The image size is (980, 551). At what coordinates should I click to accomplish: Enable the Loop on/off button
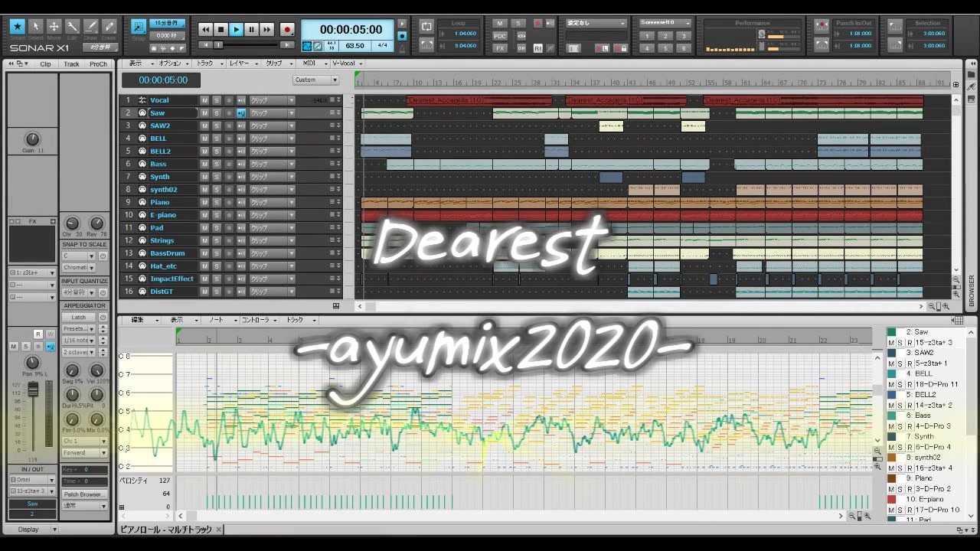(426, 26)
